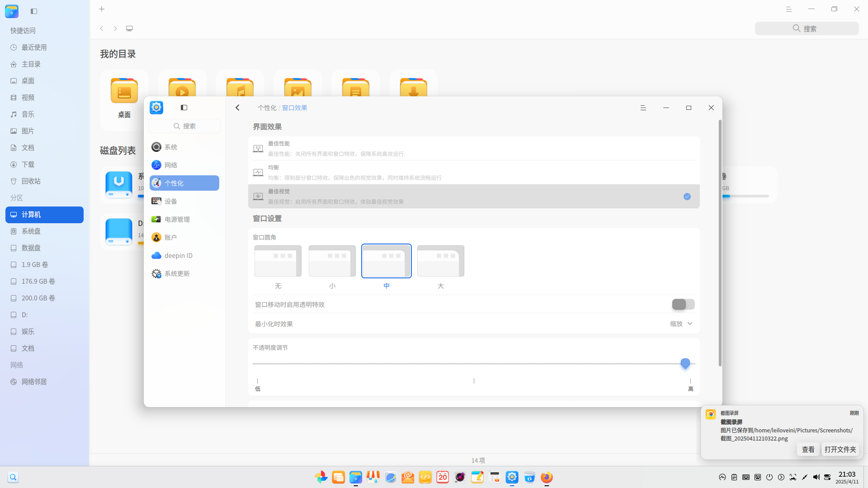Viewport: 868px width, 488px height.
Task: Open 最近使用 in file manager sidebar
Action: [x=44, y=47]
